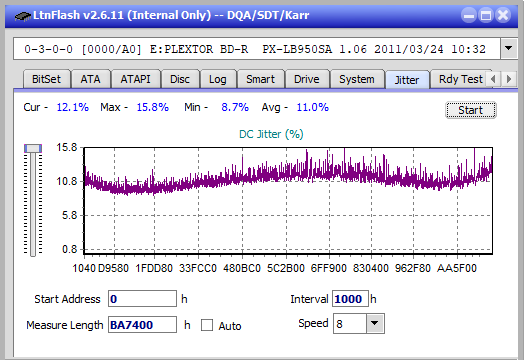This screenshot has height=360, width=524.
Task: Open the System tab
Action: [357, 79]
